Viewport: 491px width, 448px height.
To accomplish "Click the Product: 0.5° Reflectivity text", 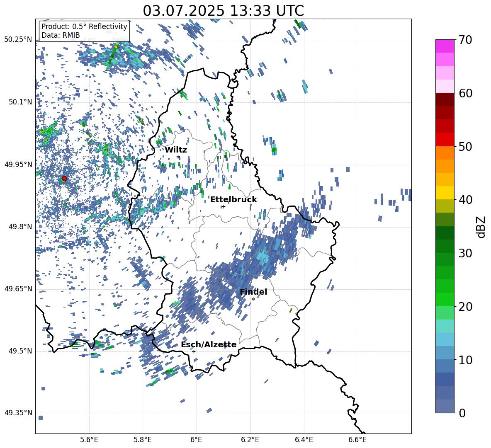I will 84,27.
